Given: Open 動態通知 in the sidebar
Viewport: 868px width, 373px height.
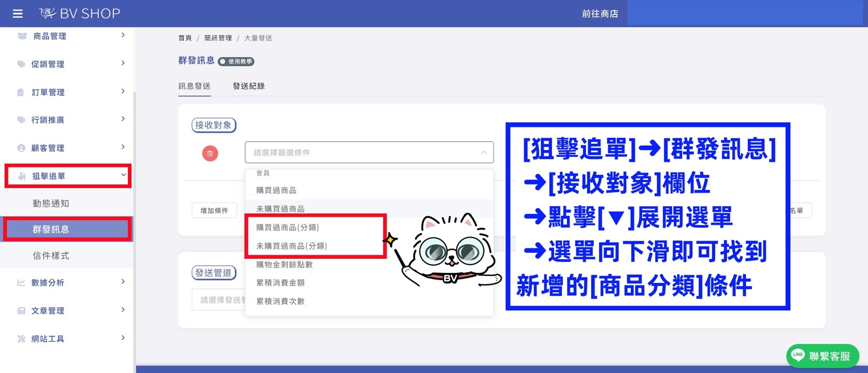Looking at the screenshot, I should coord(51,203).
